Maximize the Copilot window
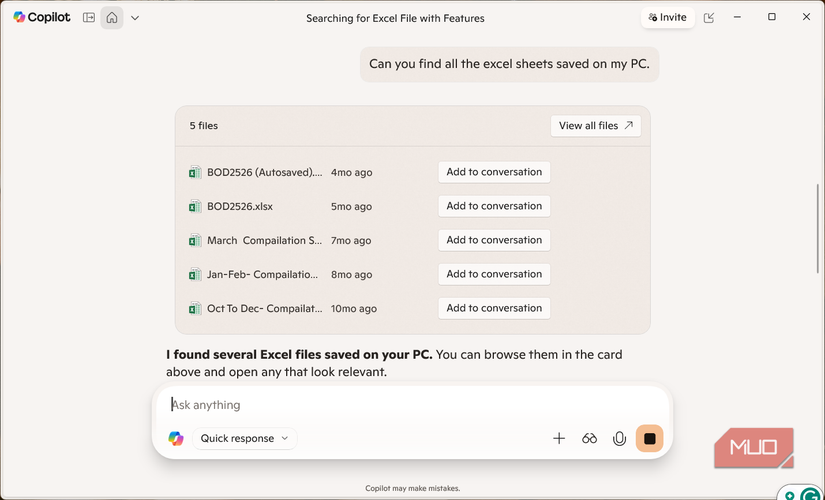Image resolution: width=825 pixels, height=500 pixels. coord(771,17)
